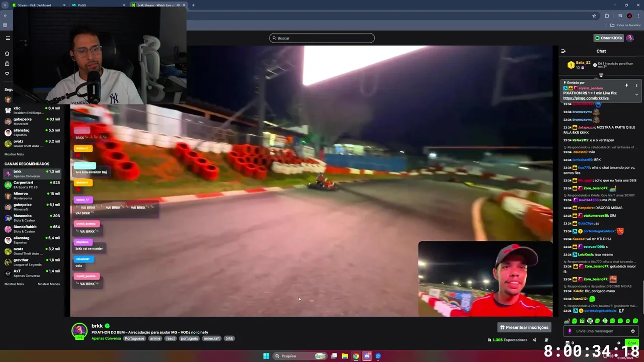Click crystal_pandora username in pinned message

(x=591, y=88)
